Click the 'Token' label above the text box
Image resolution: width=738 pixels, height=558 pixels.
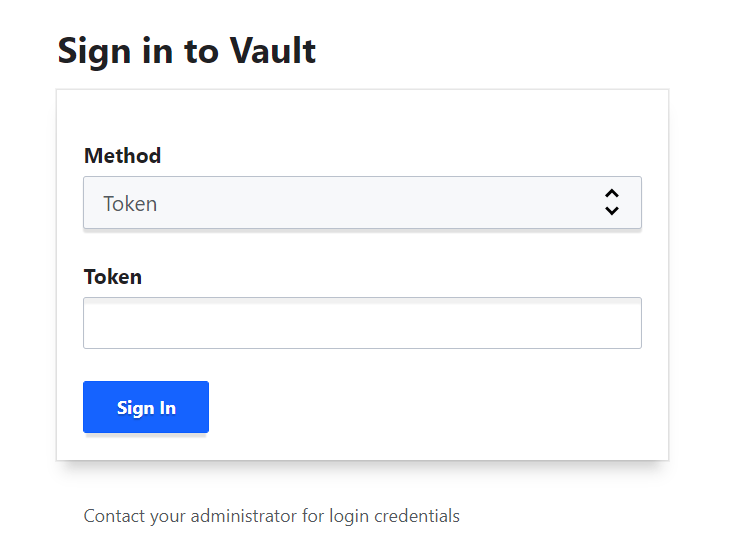(112, 277)
